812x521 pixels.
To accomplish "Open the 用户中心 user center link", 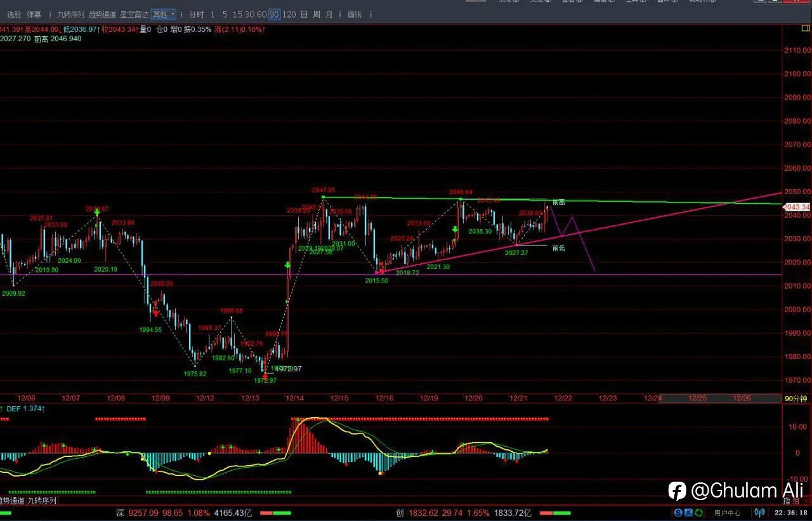I will click(727, 513).
